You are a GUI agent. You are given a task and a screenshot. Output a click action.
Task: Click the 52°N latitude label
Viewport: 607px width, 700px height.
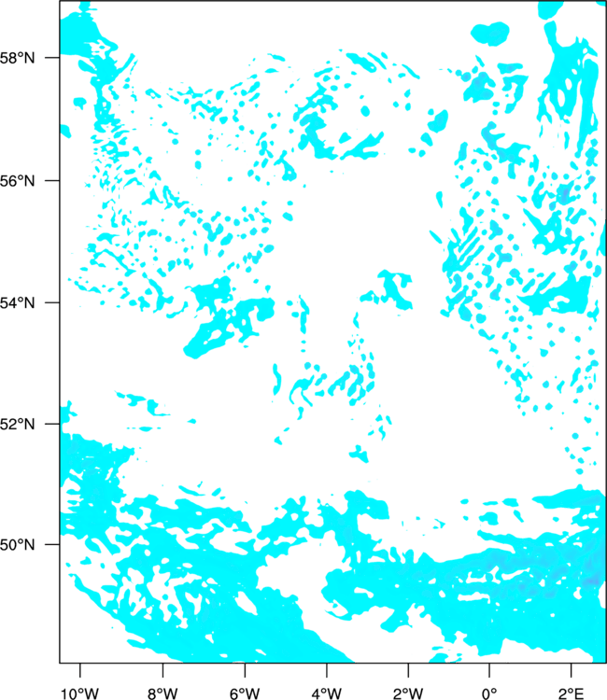click(x=17, y=424)
